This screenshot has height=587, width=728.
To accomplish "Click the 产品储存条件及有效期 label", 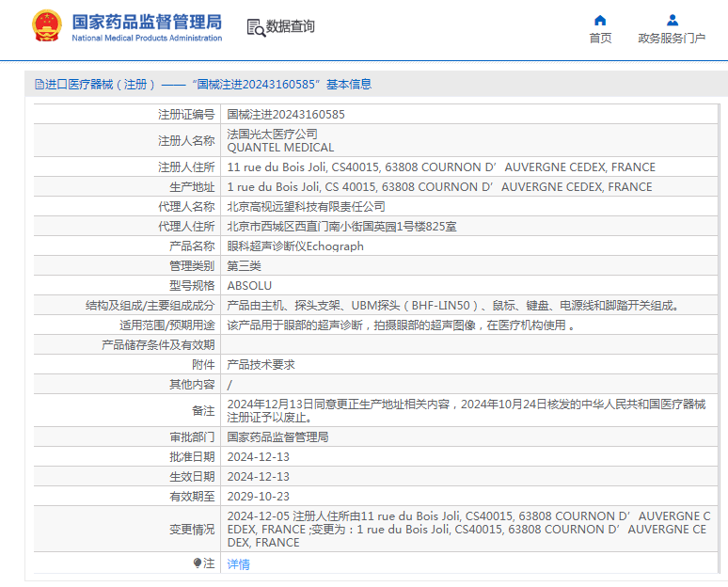I will click(x=158, y=345).
